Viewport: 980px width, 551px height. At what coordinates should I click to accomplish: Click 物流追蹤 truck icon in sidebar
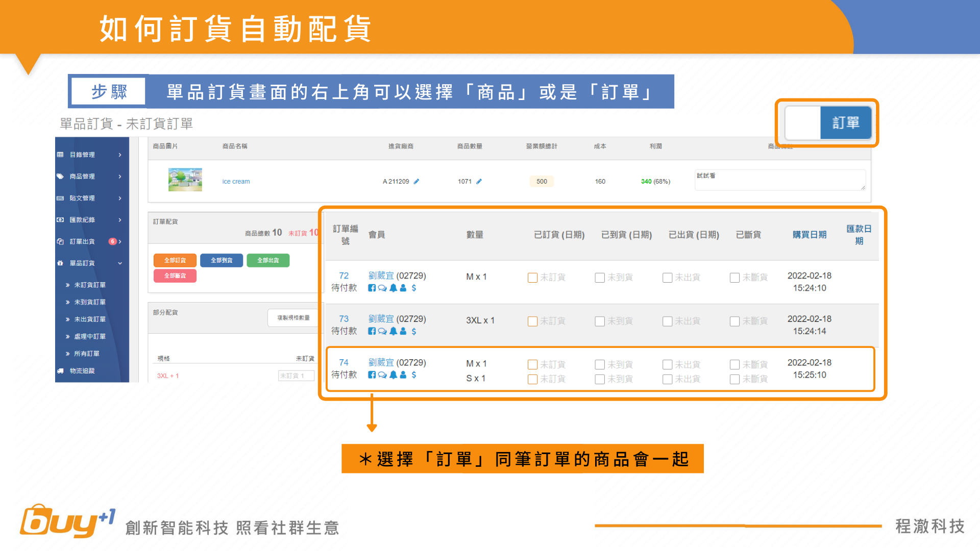pos(60,371)
